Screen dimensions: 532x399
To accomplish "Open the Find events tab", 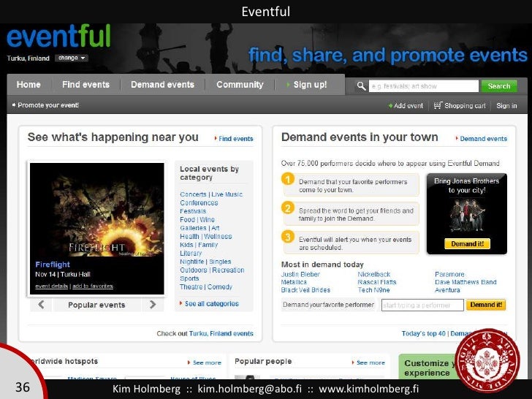I will (x=85, y=85).
